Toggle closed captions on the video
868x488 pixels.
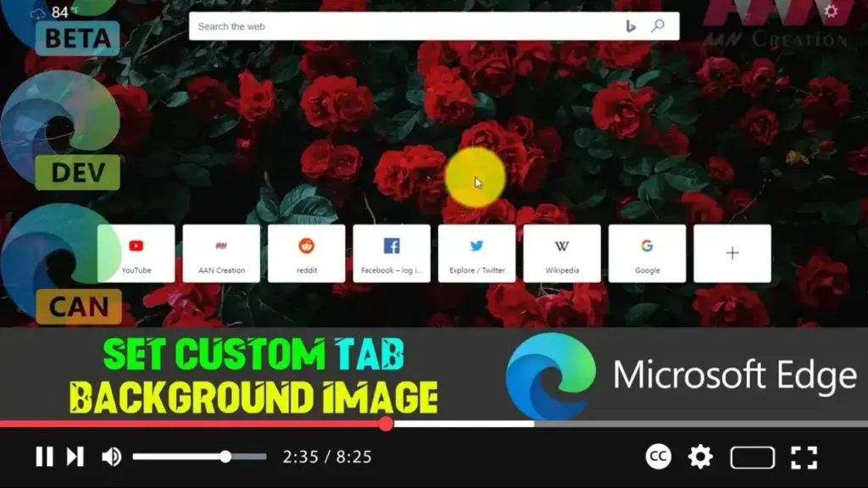pyautogui.click(x=659, y=457)
